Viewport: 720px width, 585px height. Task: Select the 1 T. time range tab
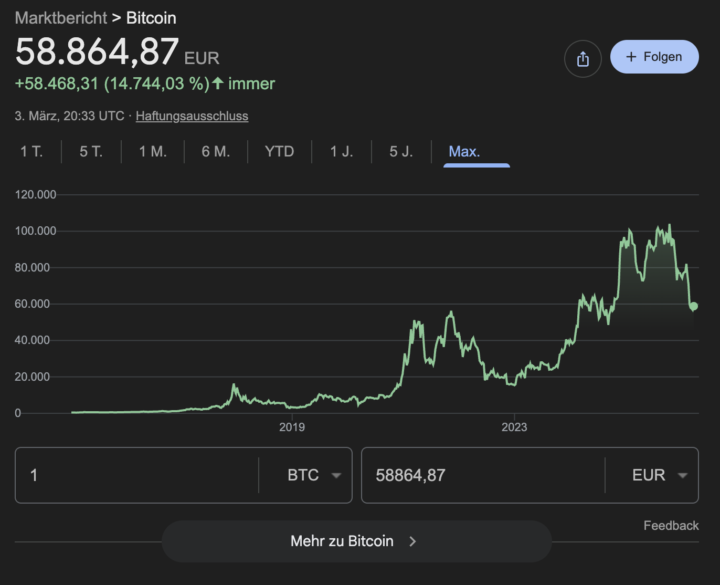click(31, 152)
